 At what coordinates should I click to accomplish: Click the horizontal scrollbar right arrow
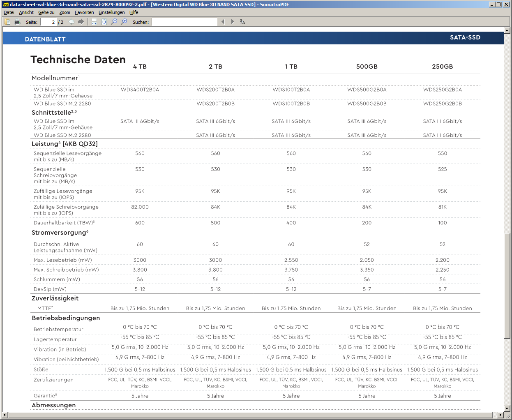point(500,415)
